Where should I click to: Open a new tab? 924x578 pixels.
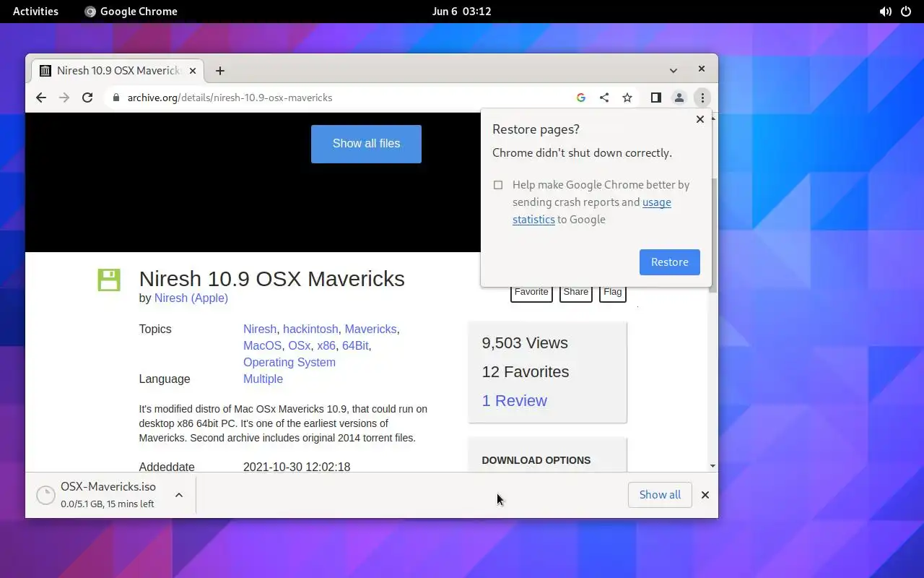coord(220,70)
